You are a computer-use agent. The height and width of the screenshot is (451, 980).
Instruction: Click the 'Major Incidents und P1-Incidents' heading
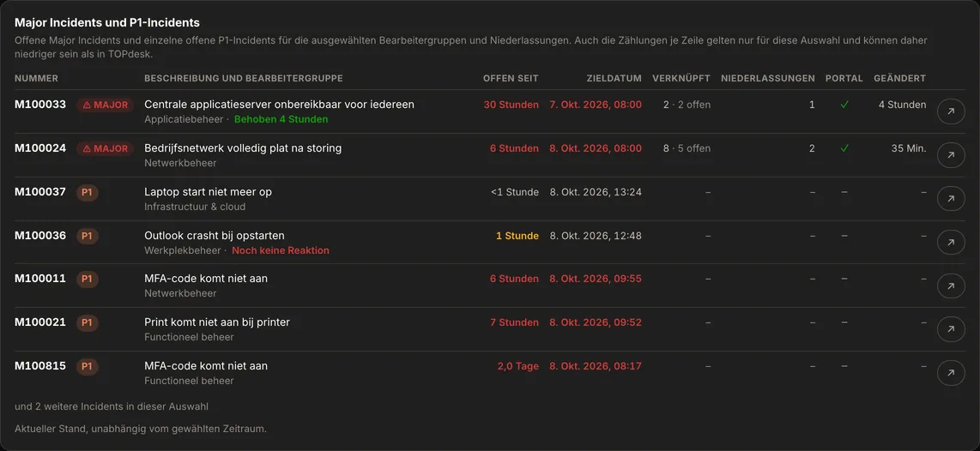(x=107, y=22)
